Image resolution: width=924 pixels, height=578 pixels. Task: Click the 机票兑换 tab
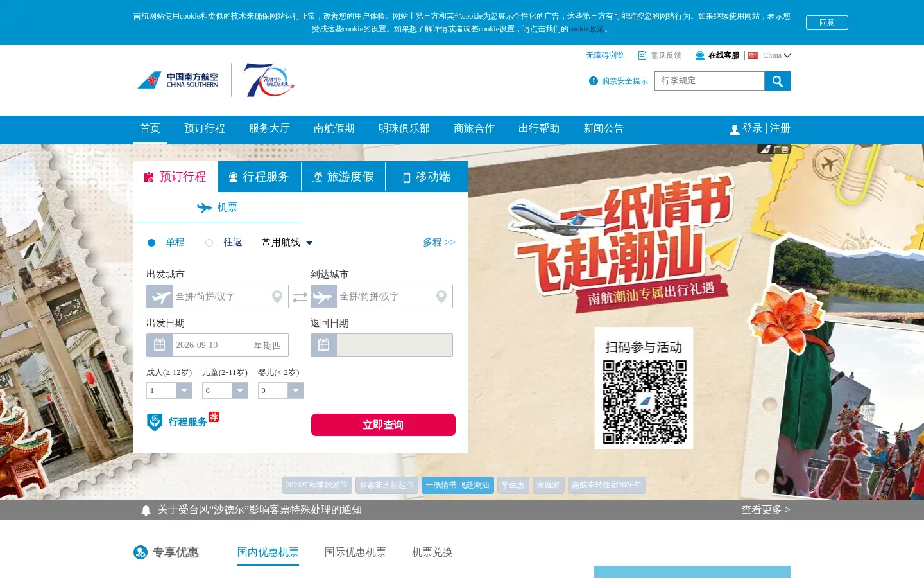(x=432, y=552)
